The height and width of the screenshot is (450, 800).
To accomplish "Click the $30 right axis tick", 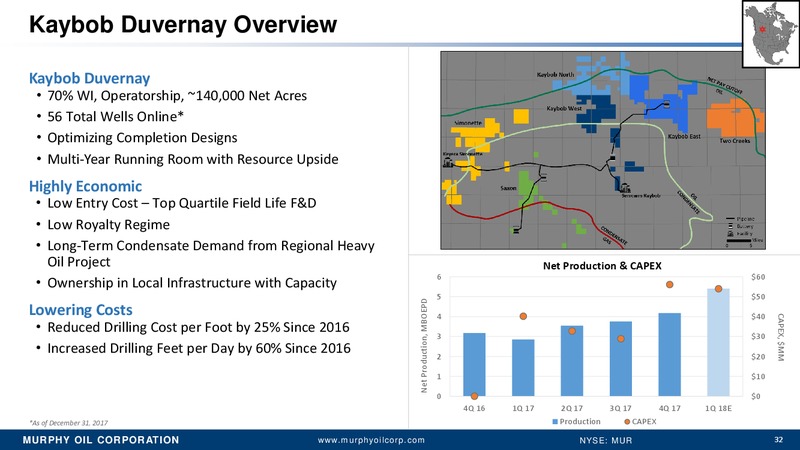I will click(x=758, y=337).
